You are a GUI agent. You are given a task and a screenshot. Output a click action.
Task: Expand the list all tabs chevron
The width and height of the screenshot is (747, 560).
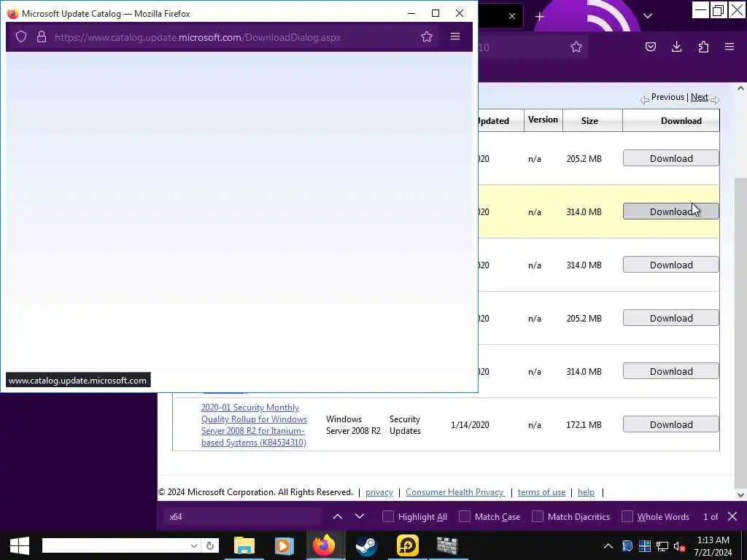[x=648, y=16]
